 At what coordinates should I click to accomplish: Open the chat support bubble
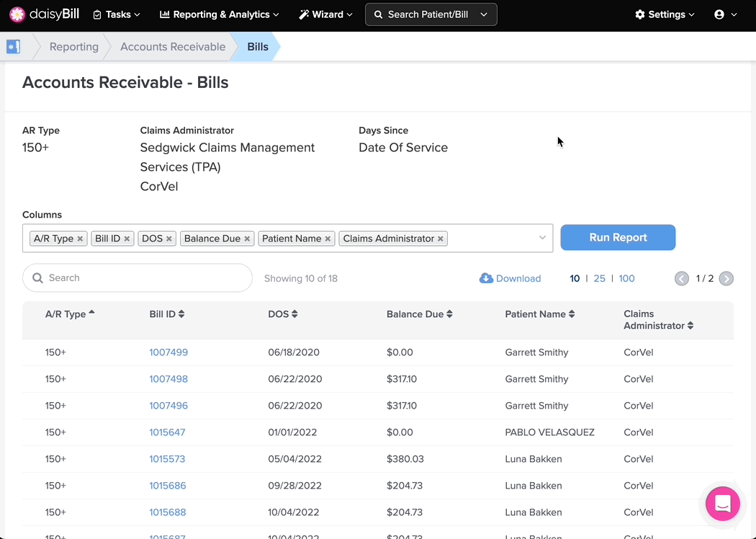(x=722, y=504)
